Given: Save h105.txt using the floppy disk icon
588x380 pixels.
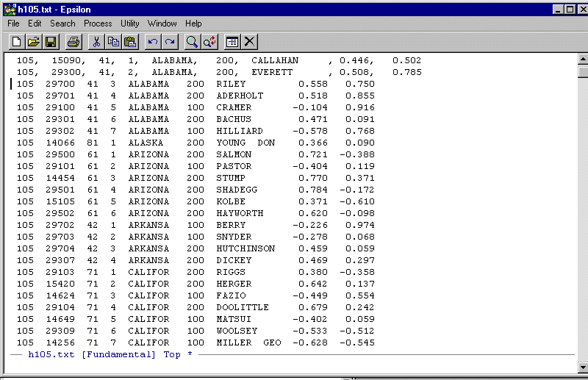Looking at the screenshot, I should [x=51, y=42].
